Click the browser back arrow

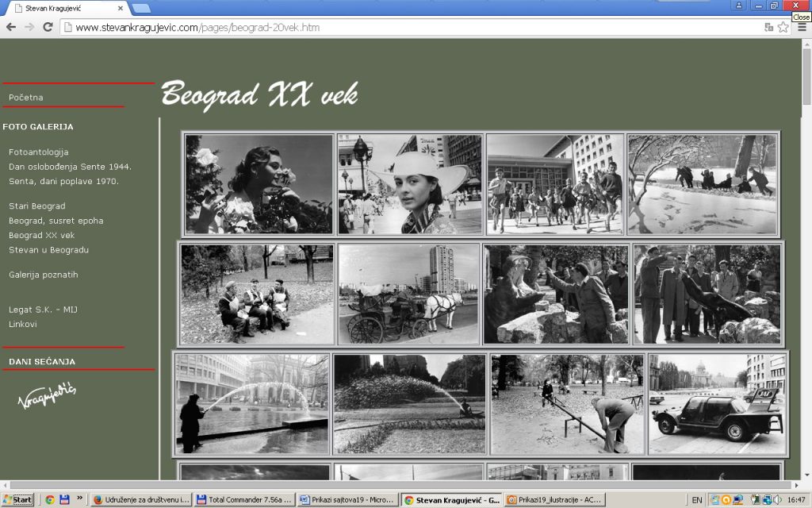(11, 27)
